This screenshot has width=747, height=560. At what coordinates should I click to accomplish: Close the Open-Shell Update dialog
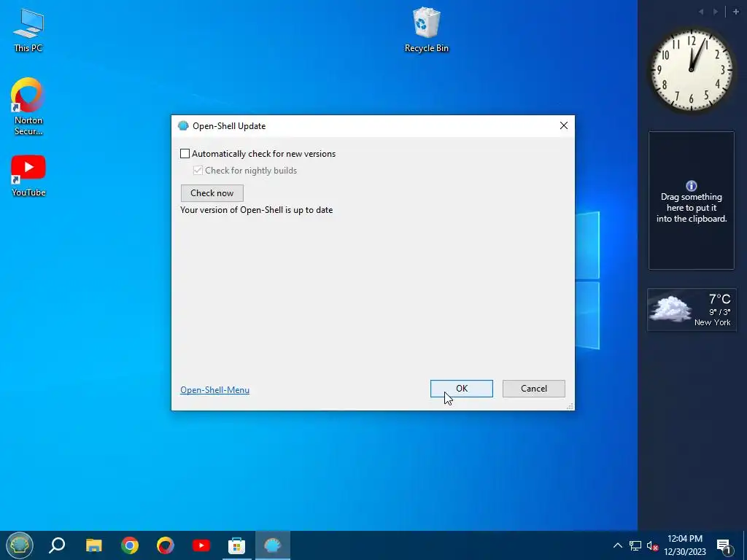(x=564, y=125)
